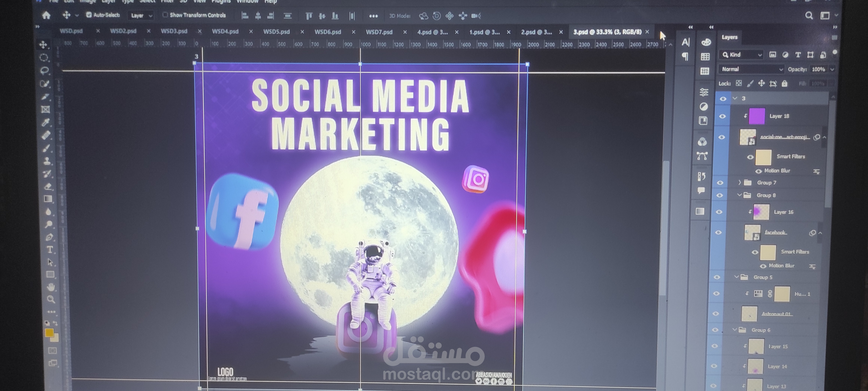Image resolution: width=868 pixels, height=391 pixels.
Task: Expand the Group 7 folder
Action: tap(740, 183)
